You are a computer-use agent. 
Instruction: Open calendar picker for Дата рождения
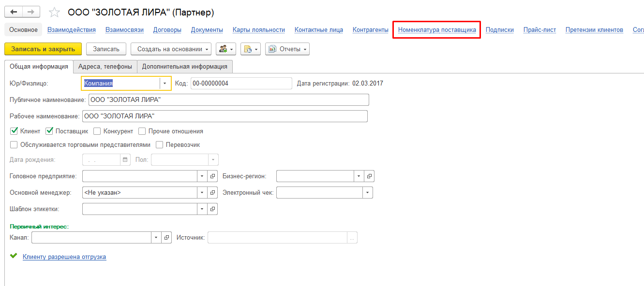tap(125, 160)
